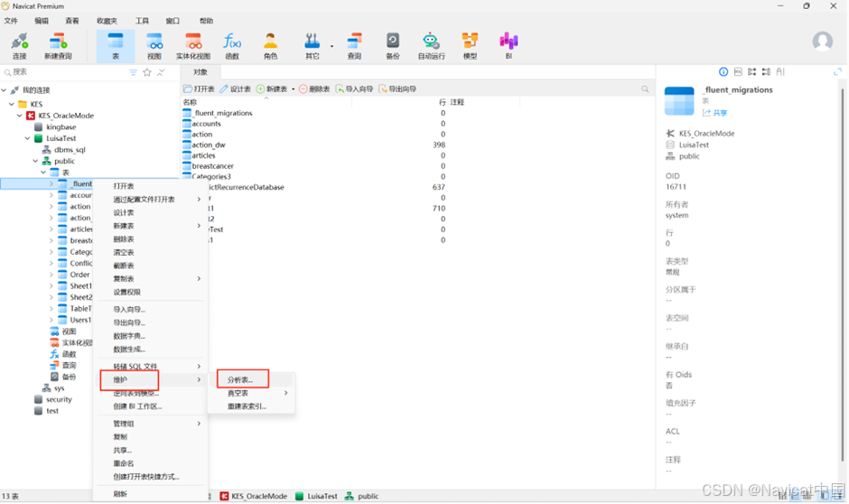The image size is (849, 504).
Task: Select the sys schema in tree
Action: 53,388
